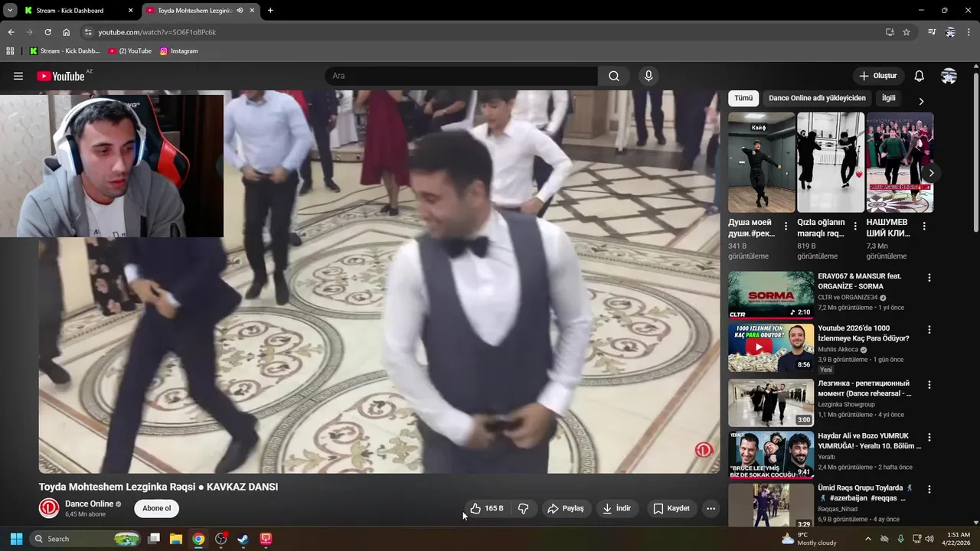Open the YouTube hamburger guide menu
This screenshot has height=551, width=980.
[x=18, y=76]
